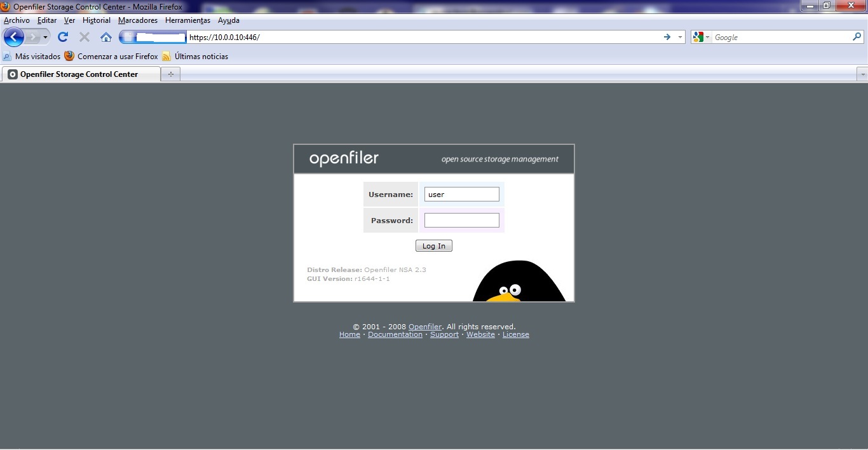Open the Support footer link
Viewport: 868px width, 450px height.
point(444,334)
